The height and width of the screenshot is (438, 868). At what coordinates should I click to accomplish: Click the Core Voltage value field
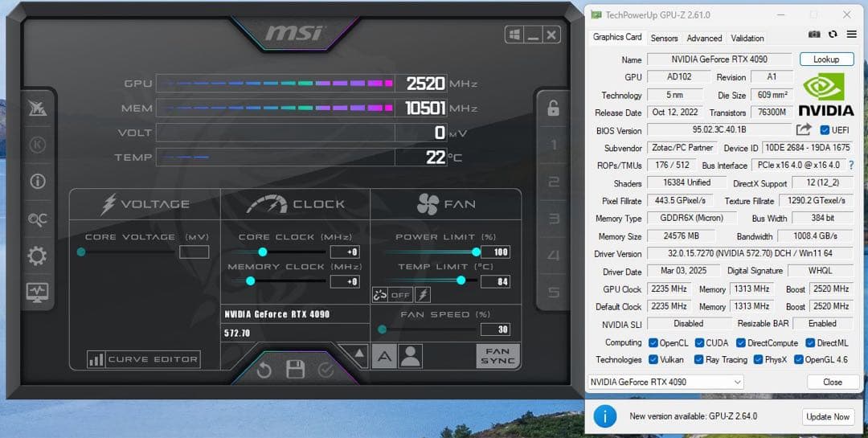[194, 252]
